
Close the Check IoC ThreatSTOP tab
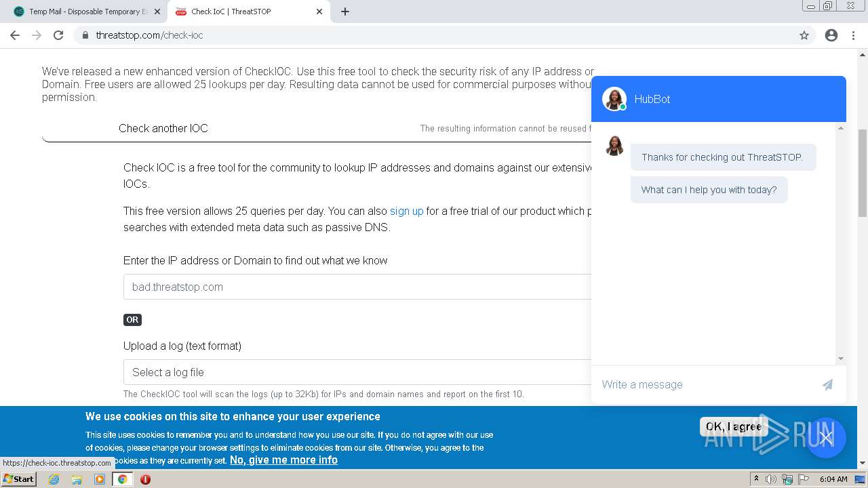(x=319, y=12)
